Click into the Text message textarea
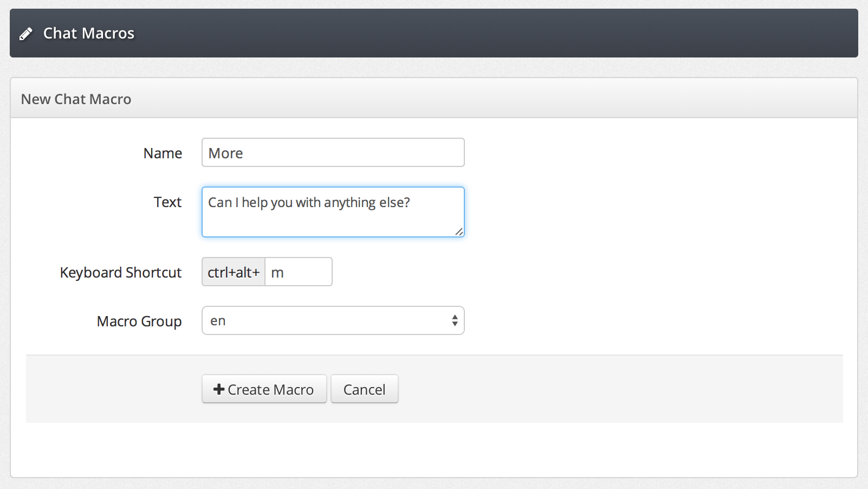Screen dimensions: 868x489 333,213
